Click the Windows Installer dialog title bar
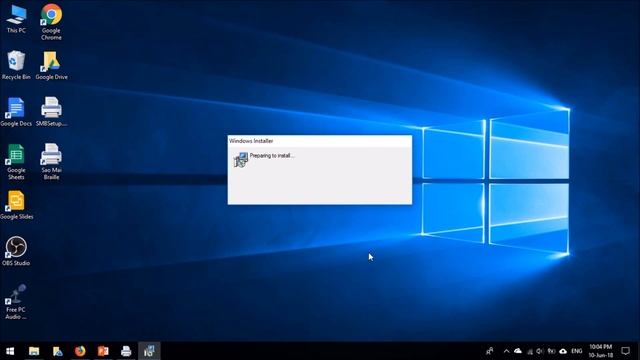This screenshot has height=360, width=640. tap(320, 141)
